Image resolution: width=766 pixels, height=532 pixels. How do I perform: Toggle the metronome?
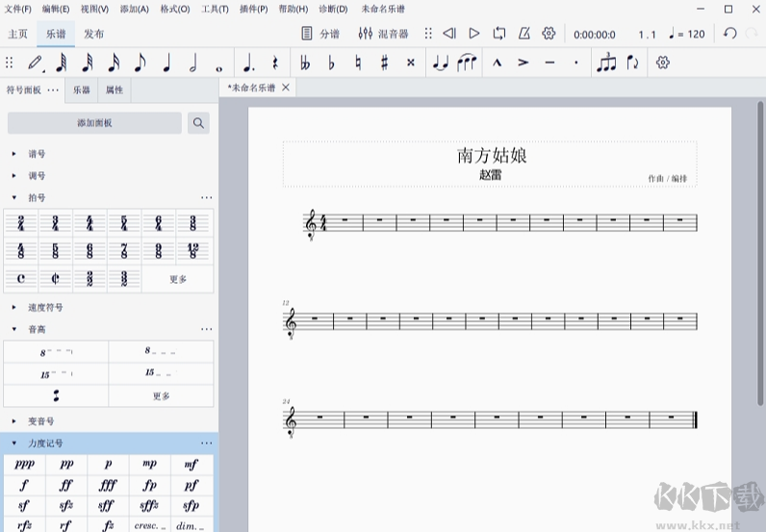(x=524, y=34)
